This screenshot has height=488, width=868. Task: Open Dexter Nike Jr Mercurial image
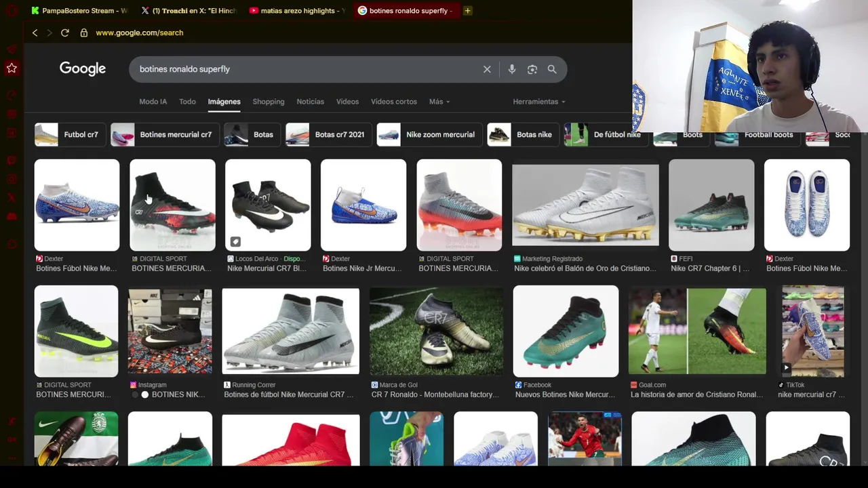[363, 205]
